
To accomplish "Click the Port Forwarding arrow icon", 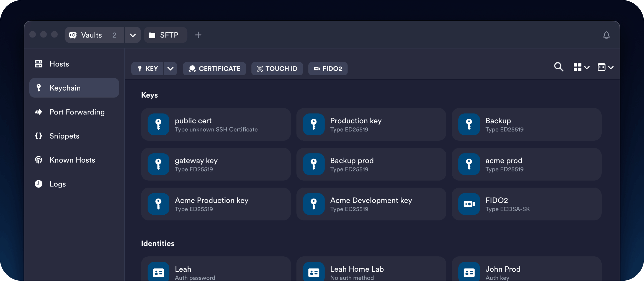I will tap(38, 112).
